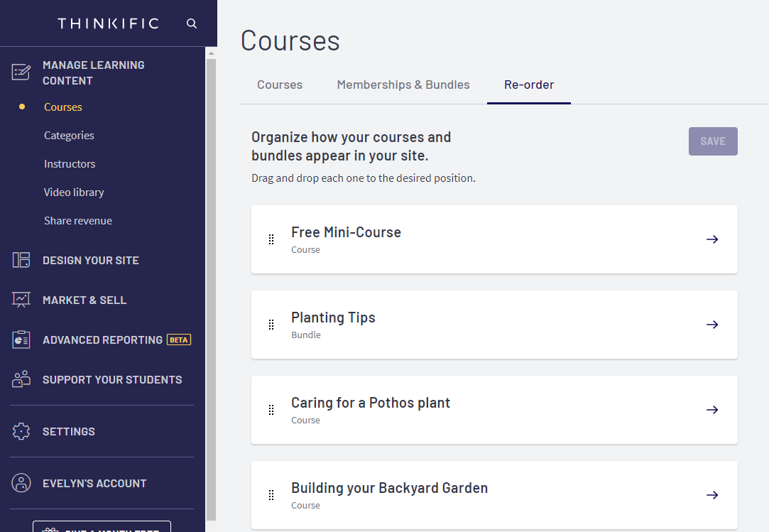Click the Save button
The height and width of the screenshot is (532, 769).
pos(713,141)
